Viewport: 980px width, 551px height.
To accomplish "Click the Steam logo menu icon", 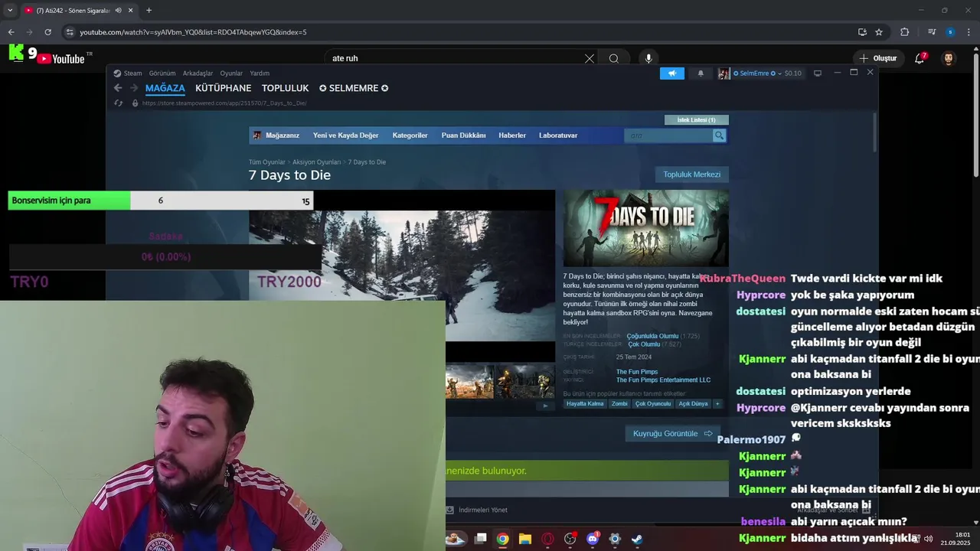I will [117, 73].
